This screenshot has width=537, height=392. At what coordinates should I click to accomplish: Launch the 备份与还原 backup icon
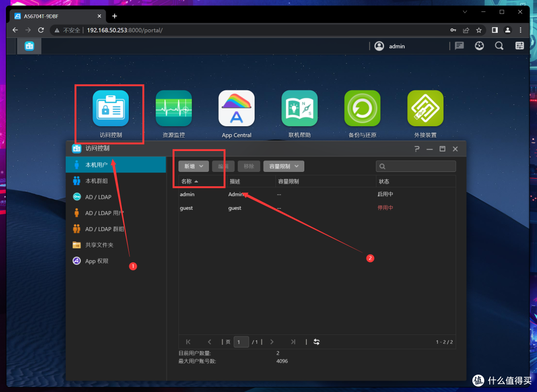click(x=362, y=108)
